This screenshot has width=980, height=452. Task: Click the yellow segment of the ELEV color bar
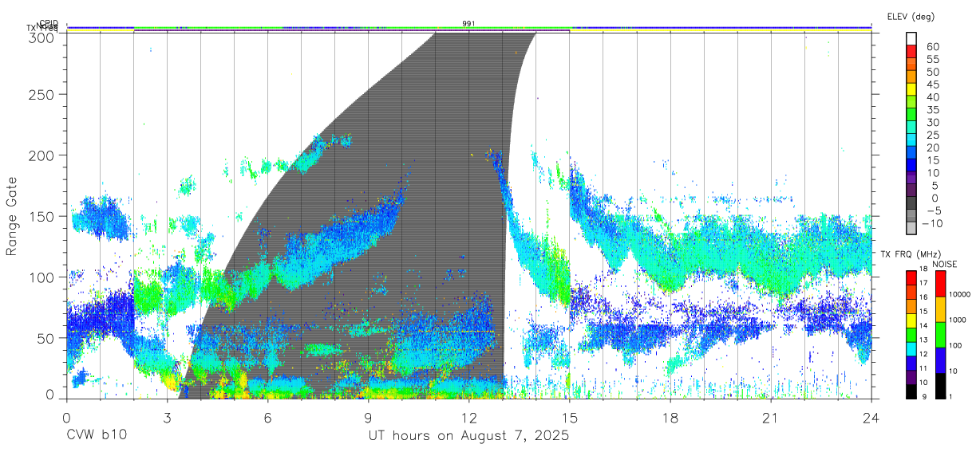tap(912, 89)
